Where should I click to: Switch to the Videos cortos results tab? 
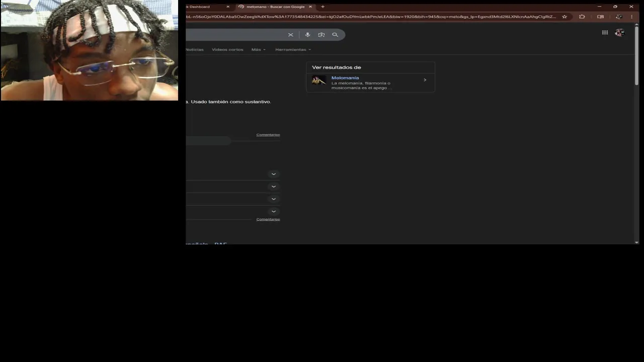coord(227,49)
